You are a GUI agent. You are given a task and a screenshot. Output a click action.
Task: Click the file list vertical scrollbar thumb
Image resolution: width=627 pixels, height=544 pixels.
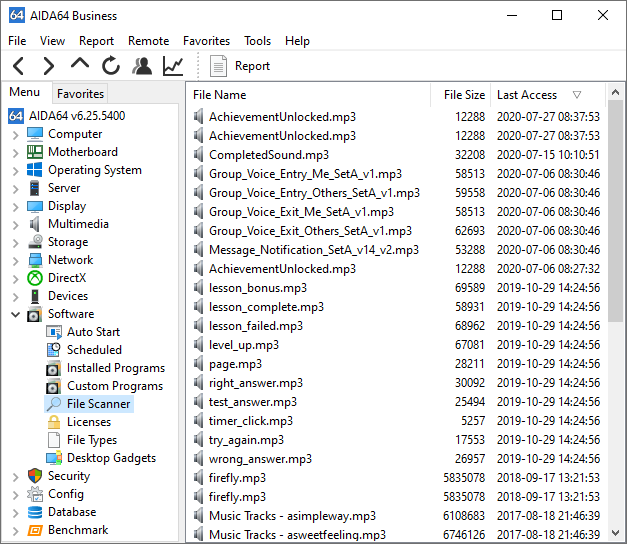click(x=615, y=212)
